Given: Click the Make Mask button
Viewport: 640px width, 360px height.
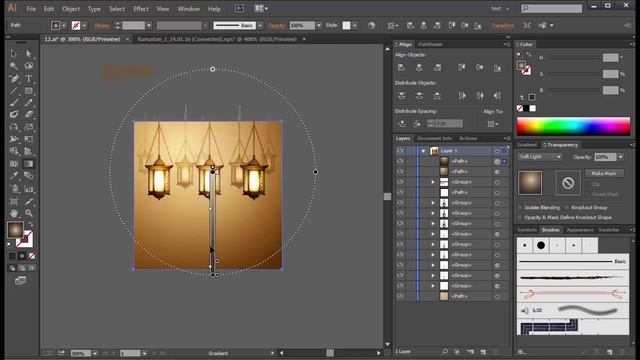Looking at the screenshot, I should (604, 173).
